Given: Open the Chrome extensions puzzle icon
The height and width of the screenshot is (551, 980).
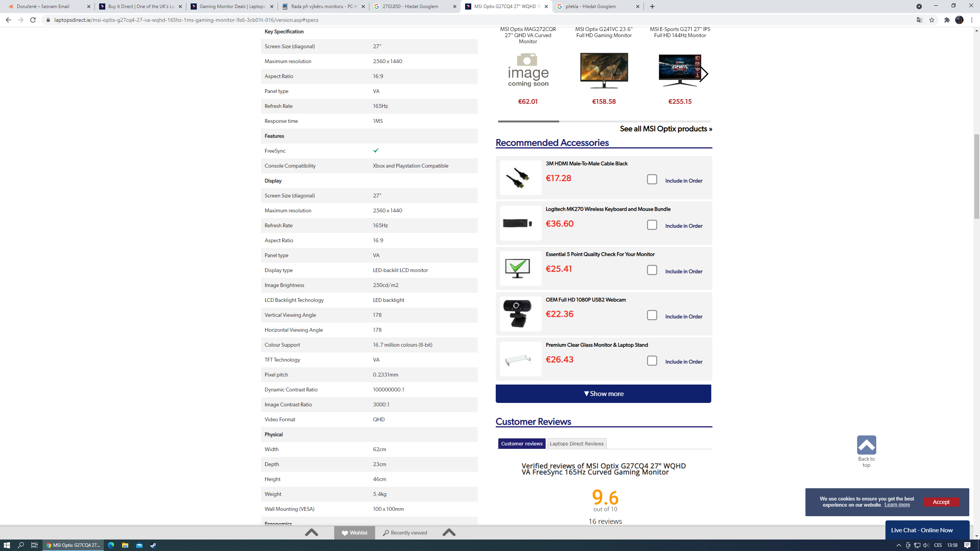Looking at the screenshot, I should [x=947, y=20].
